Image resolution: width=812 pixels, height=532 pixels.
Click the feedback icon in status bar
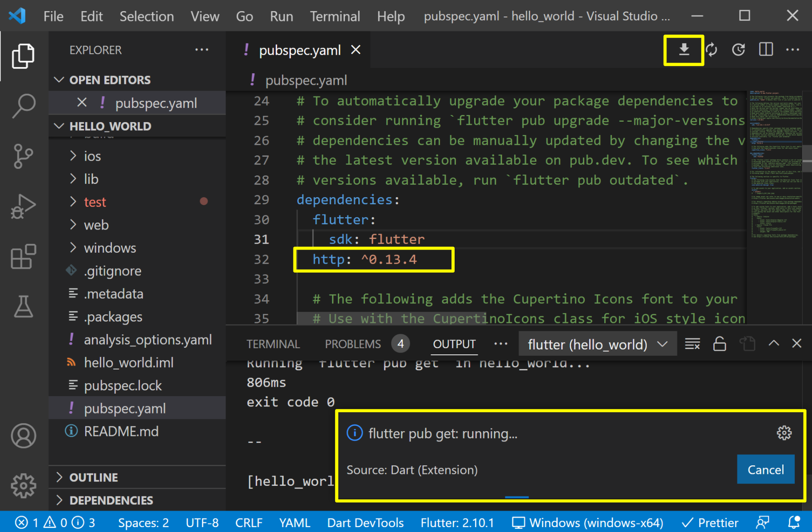tap(763, 522)
